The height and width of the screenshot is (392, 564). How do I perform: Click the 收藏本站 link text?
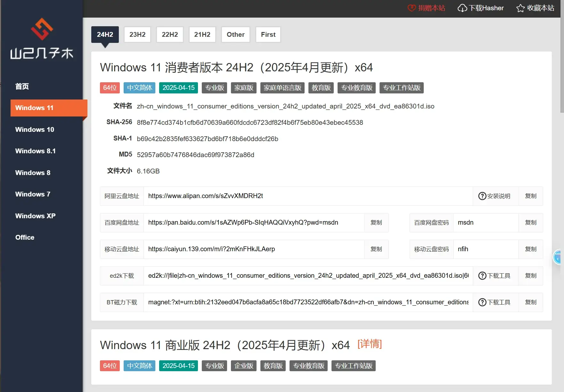(x=541, y=8)
